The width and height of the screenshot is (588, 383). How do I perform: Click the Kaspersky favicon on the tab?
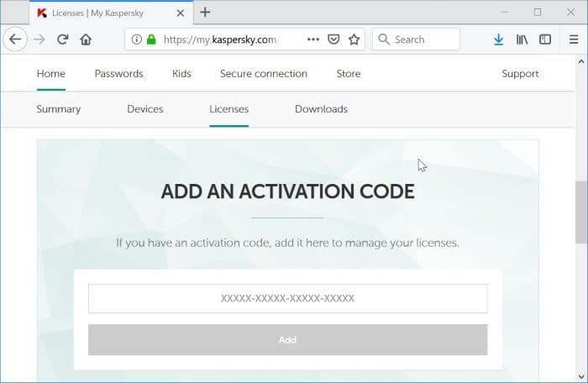tap(42, 13)
